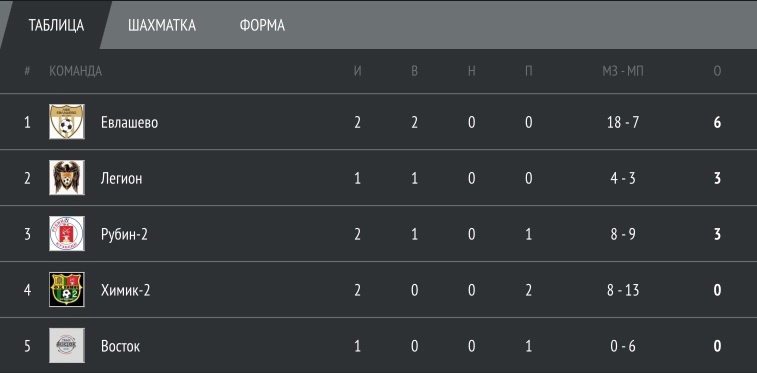Open the Рубин-2 team name link

[x=124, y=235]
